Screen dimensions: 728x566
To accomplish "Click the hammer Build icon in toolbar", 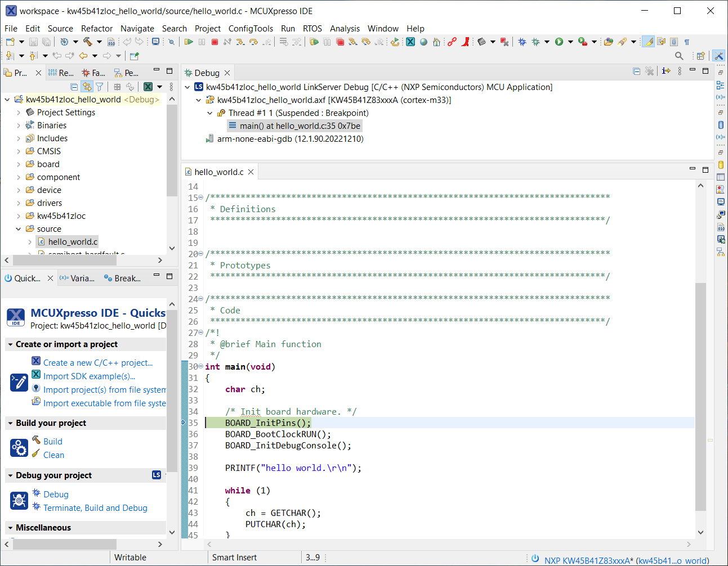I will point(88,42).
